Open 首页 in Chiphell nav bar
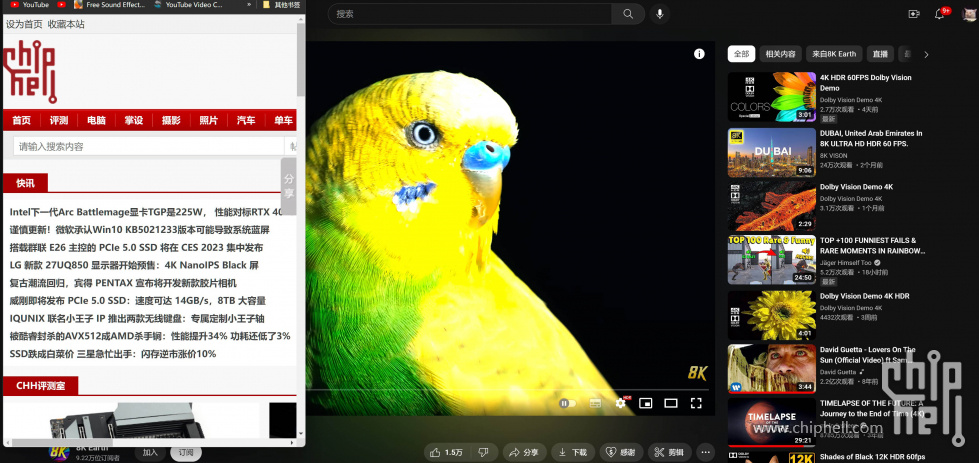This screenshot has width=979, height=463. coord(21,120)
